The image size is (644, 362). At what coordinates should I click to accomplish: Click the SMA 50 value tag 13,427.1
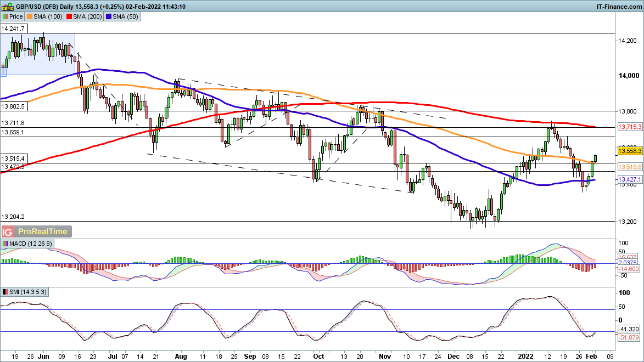pos(630,180)
